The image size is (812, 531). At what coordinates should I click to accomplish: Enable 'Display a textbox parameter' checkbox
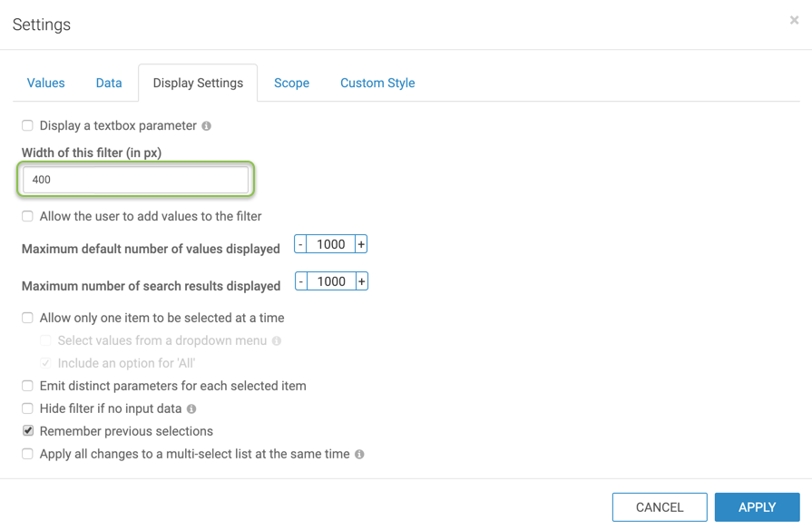28,126
